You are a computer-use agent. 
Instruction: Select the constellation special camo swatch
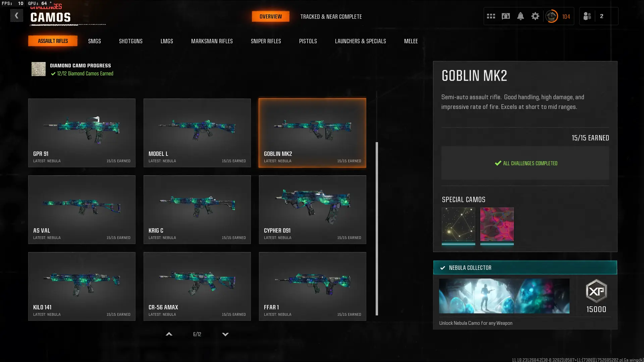tap(458, 224)
